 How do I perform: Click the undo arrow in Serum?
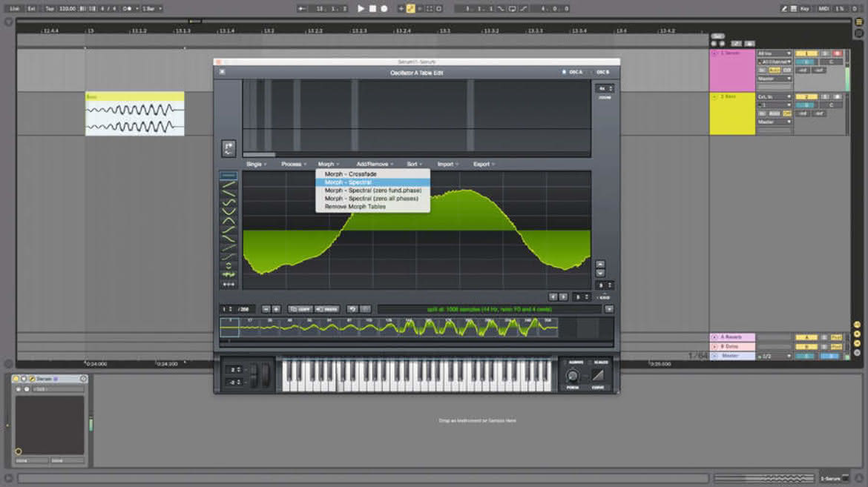(352, 309)
